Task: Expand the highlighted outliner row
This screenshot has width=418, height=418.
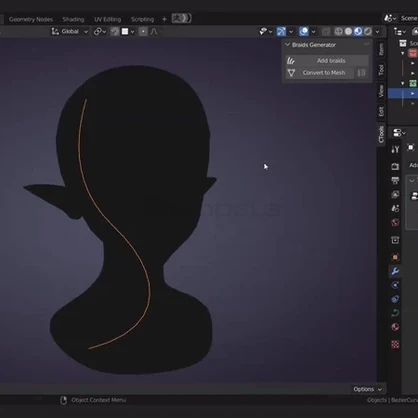Action: pos(412,93)
